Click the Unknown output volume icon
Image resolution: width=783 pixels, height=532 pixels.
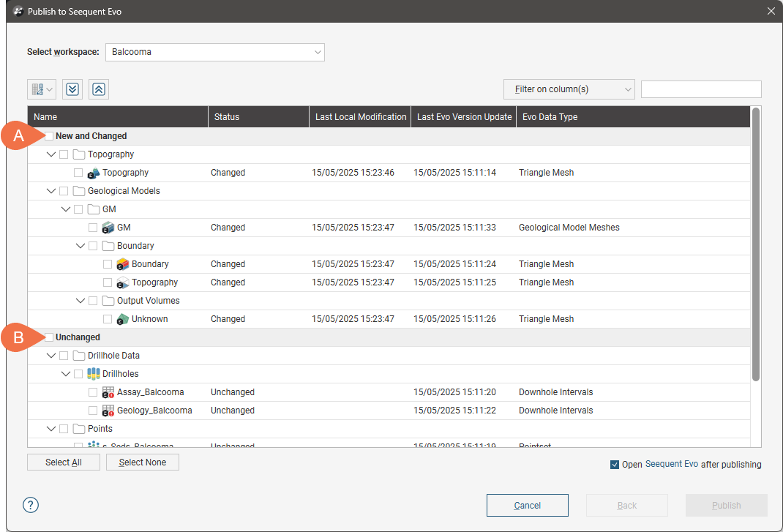click(123, 319)
